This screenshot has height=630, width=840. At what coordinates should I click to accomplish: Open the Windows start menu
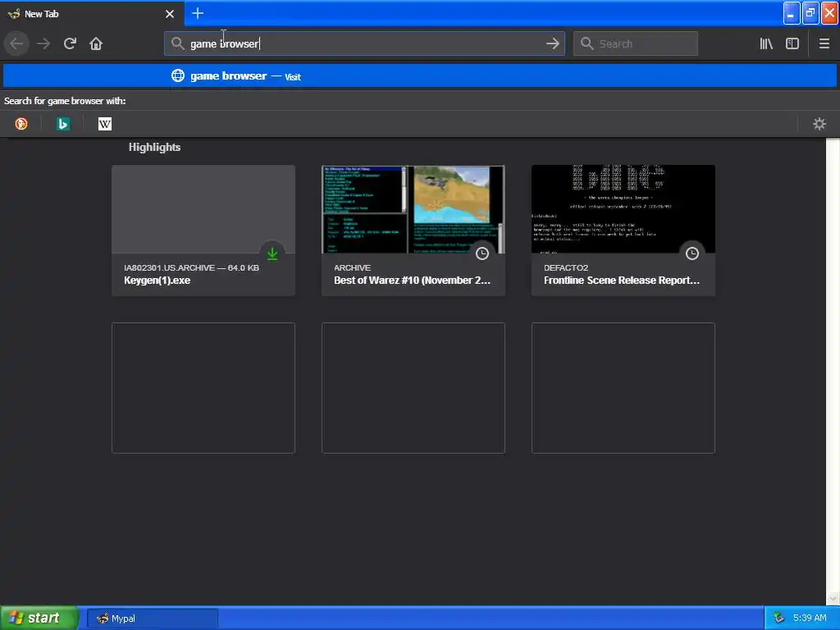point(39,618)
